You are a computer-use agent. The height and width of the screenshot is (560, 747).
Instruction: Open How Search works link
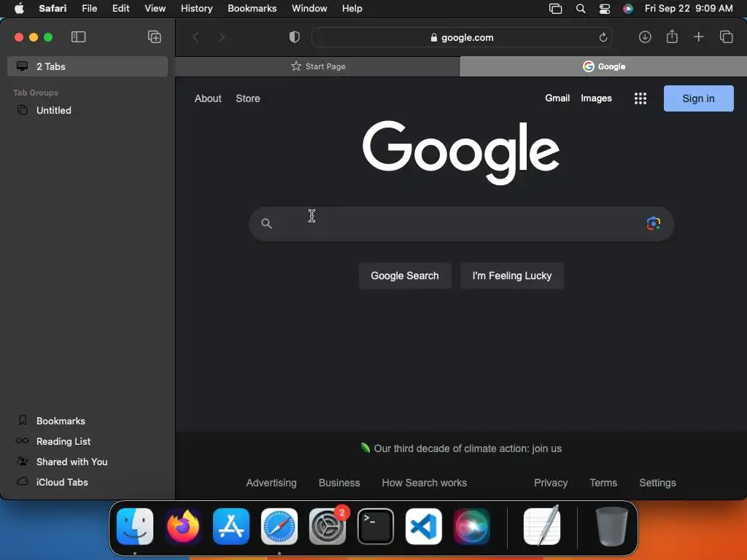(x=424, y=483)
